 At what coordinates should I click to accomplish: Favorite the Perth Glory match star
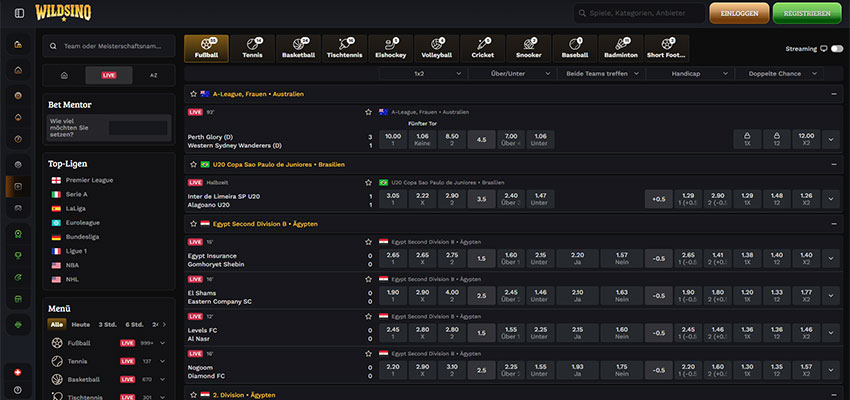369,112
